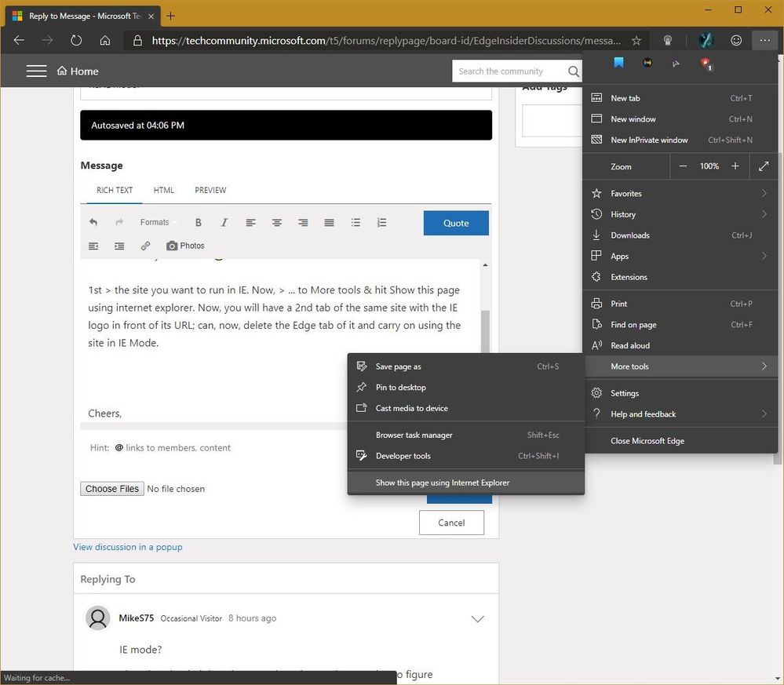Add this page to favorites star

tap(636, 41)
